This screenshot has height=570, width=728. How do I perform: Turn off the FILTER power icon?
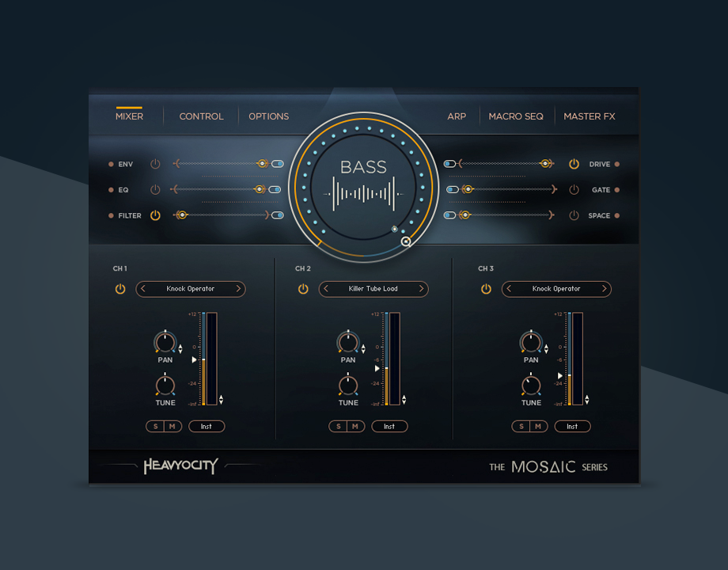point(155,215)
